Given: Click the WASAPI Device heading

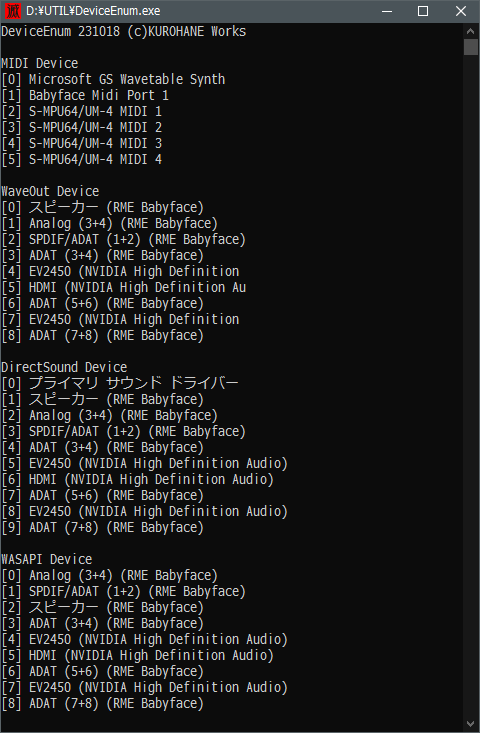Looking at the screenshot, I should coord(47,559).
